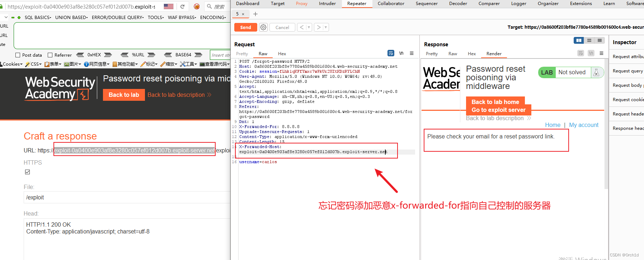Click the US flag icon in the address bar

168,6
